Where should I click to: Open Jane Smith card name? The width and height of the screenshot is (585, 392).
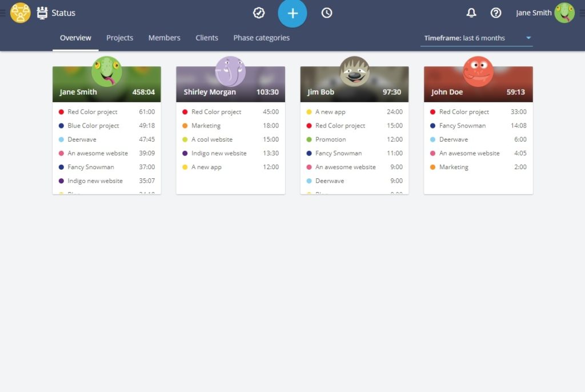(x=78, y=92)
